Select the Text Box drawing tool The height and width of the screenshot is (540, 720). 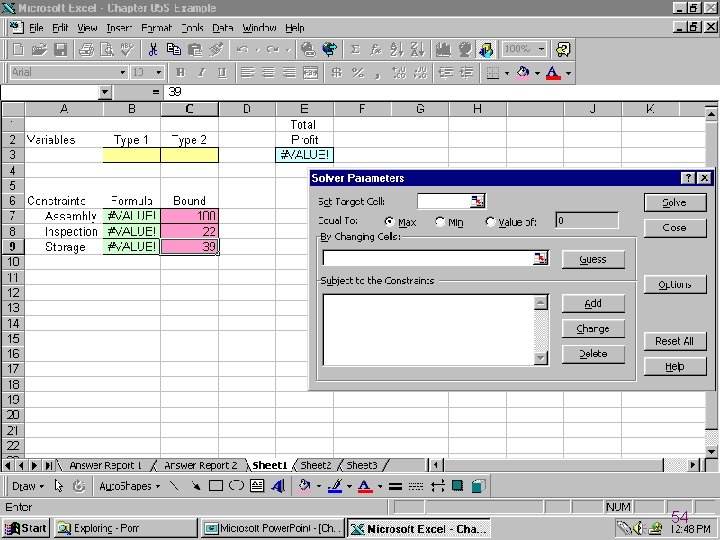257,486
